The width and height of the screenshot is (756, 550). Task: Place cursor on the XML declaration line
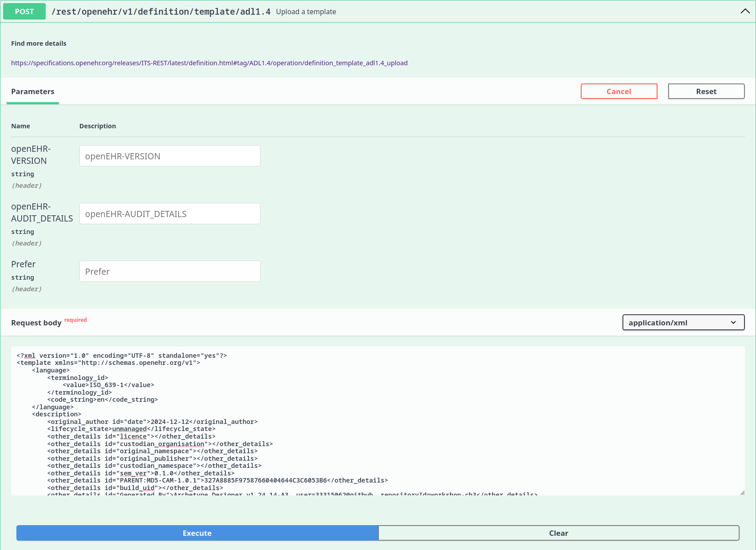[122, 356]
